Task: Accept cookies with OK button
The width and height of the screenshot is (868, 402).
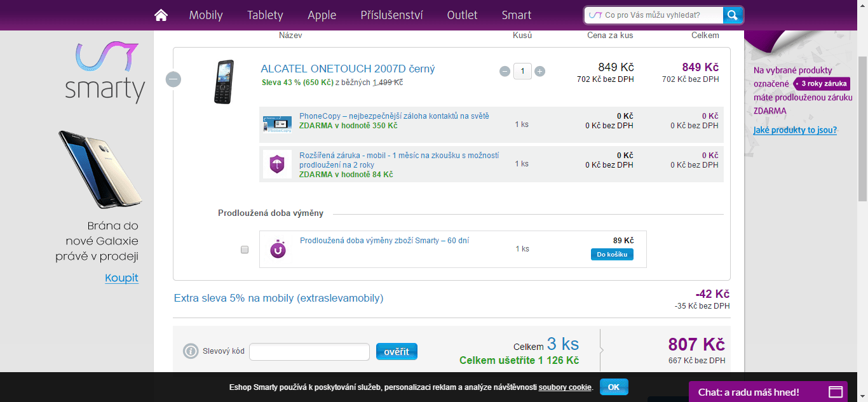Action: click(x=614, y=387)
